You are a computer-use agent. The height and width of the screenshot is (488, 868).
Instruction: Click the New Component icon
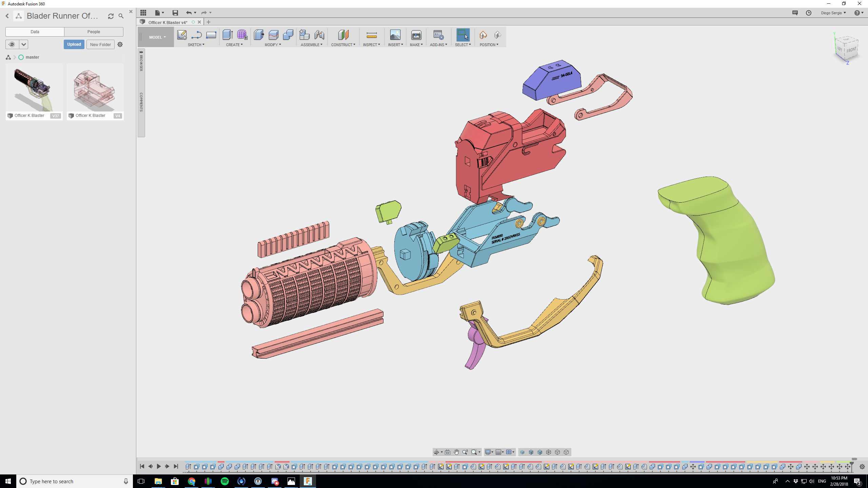pyautogui.click(x=304, y=35)
